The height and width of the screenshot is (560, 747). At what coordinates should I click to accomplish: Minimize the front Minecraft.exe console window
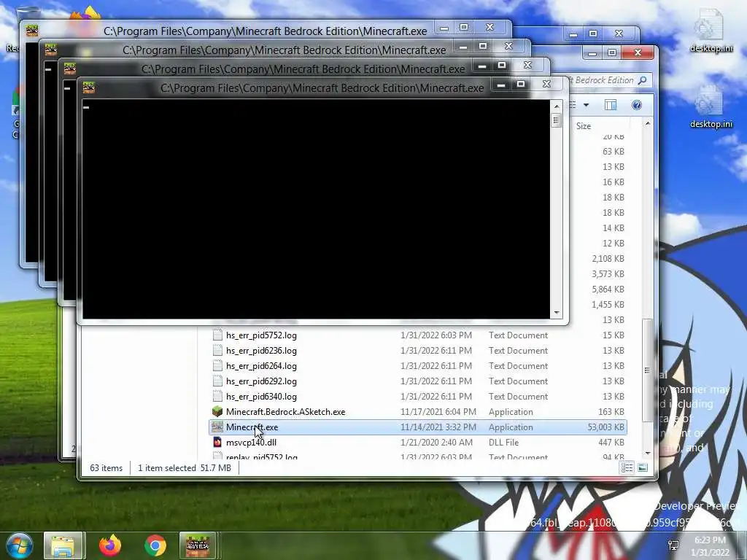tap(501, 85)
